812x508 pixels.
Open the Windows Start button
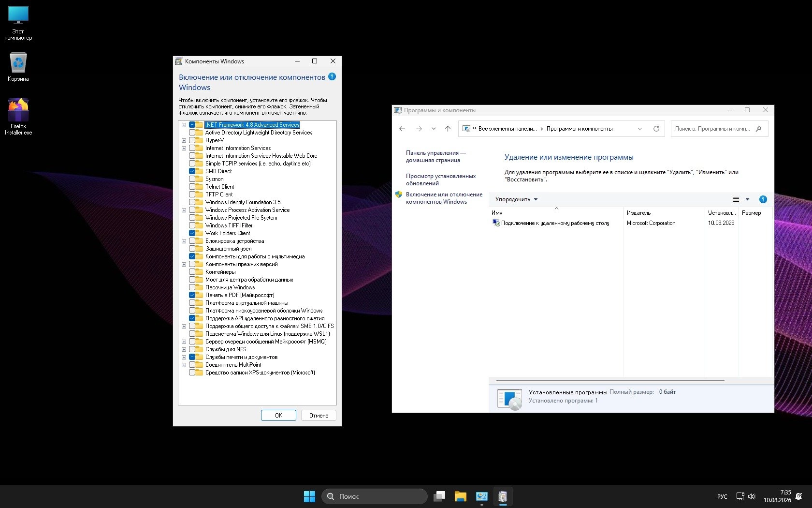pyautogui.click(x=309, y=496)
